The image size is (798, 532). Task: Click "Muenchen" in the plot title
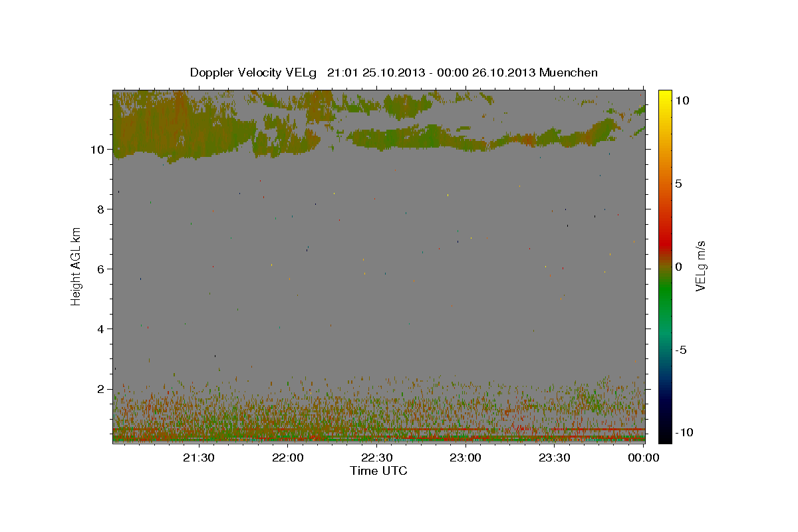[569, 72]
